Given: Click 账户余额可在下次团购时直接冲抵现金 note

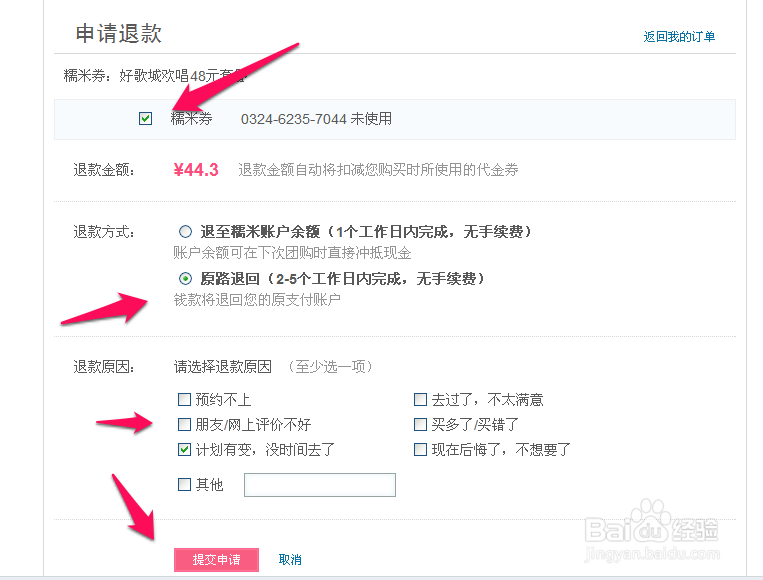Looking at the screenshot, I should click(292, 253).
